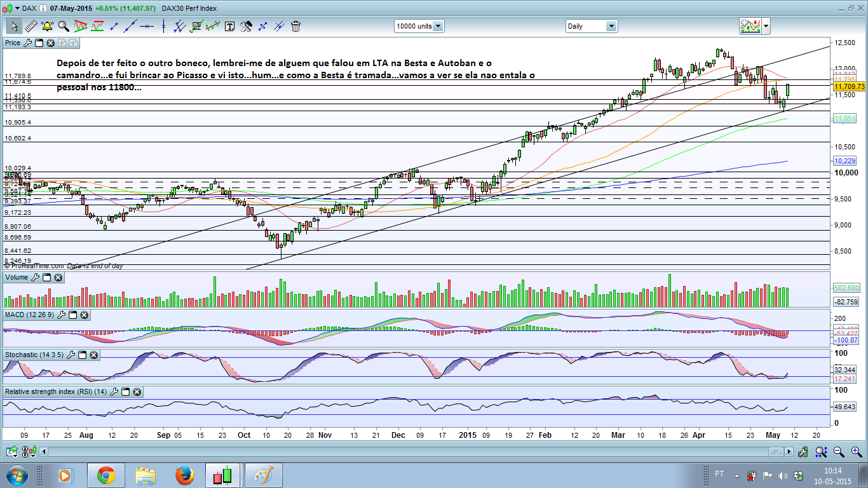
Task: Open the Windows Start menu
Action: tap(15, 475)
